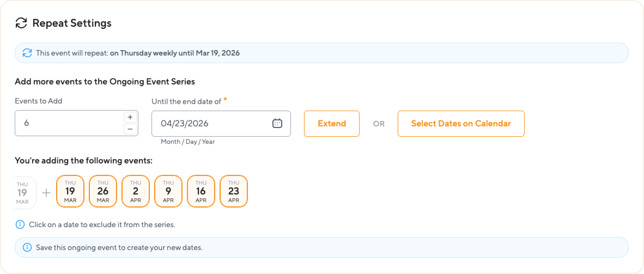Click the blue repeat icon in banner
Viewport: 644px width, 274px height.
(27, 53)
